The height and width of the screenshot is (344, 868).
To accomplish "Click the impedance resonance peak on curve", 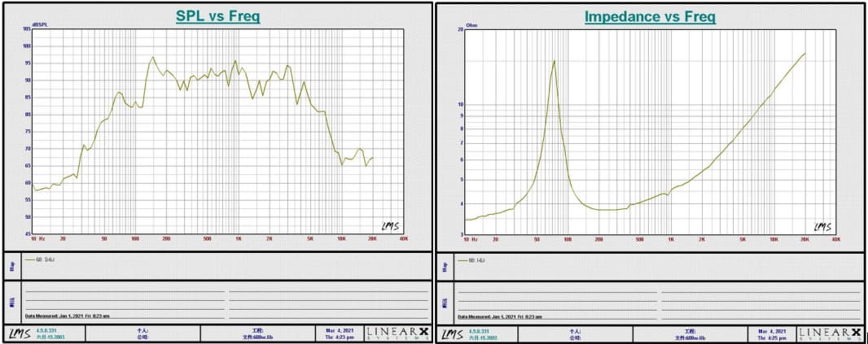I will [x=554, y=61].
